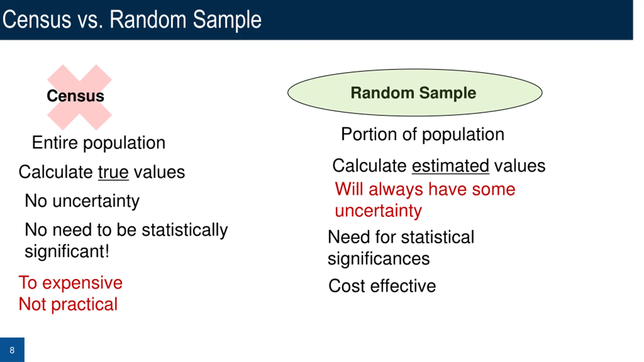
Task: Click the 'Cost effective' text
Action: (382, 286)
